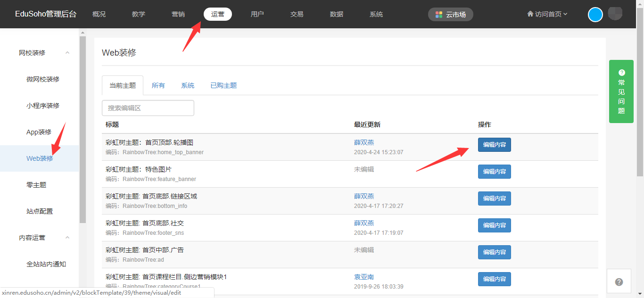
Task: Switch to the 已购主题 tab
Action: click(223, 85)
